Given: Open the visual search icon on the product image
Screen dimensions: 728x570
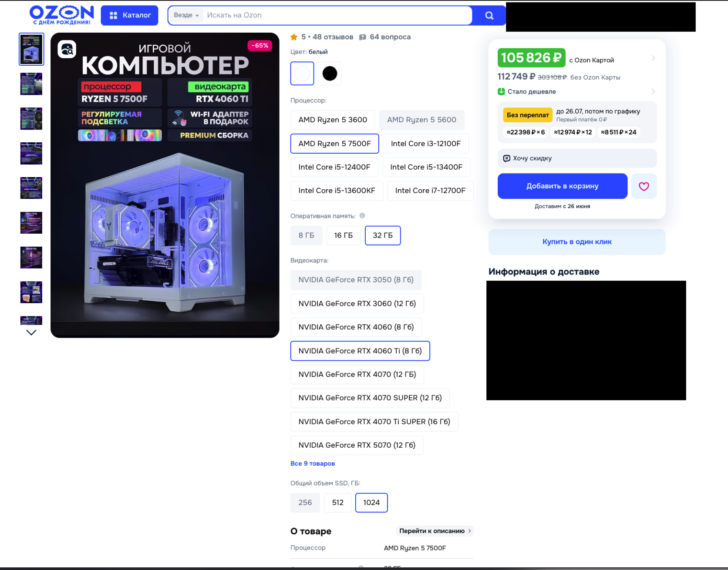Looking at the screenshot, I should (x=67, y=50).
